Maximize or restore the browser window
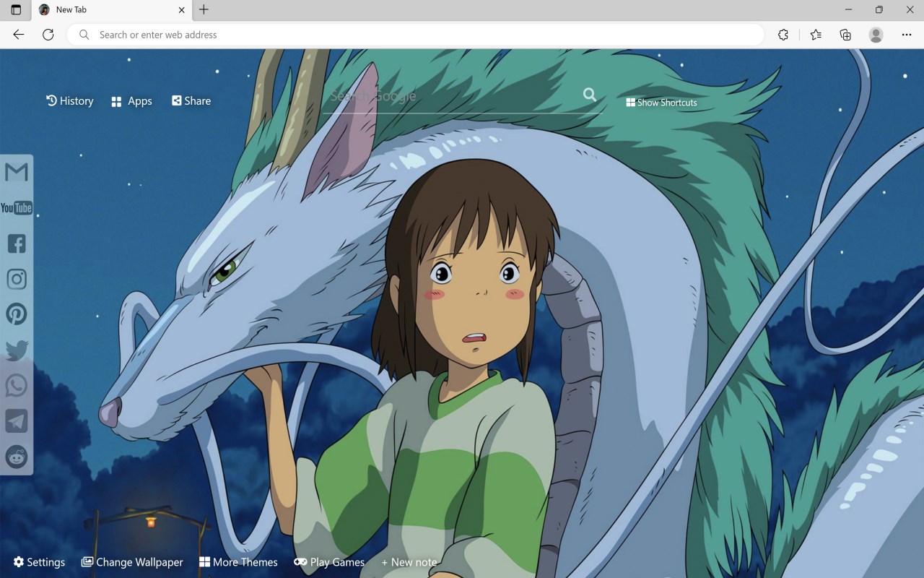This screenshot has height=578, width=924. click(x=879, y=10)
